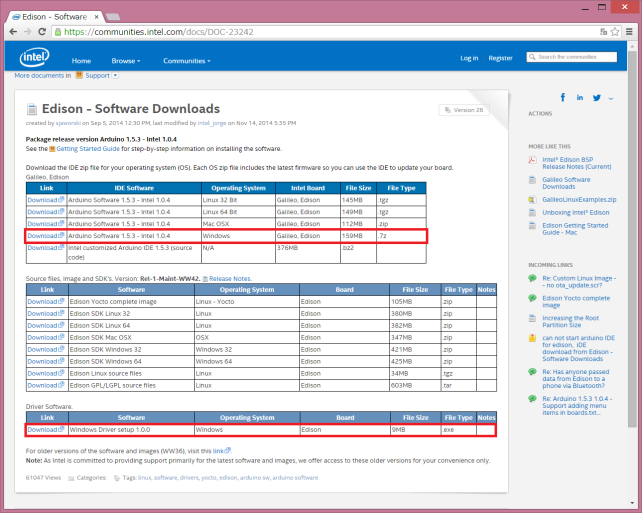
Task: Open Chrome hamburger menu
Action: 628,32
